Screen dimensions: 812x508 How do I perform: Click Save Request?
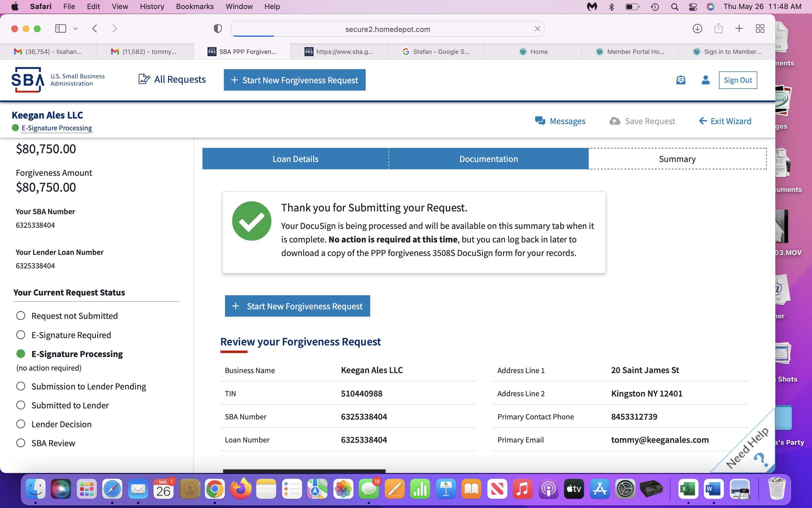[x=642, y=121]
